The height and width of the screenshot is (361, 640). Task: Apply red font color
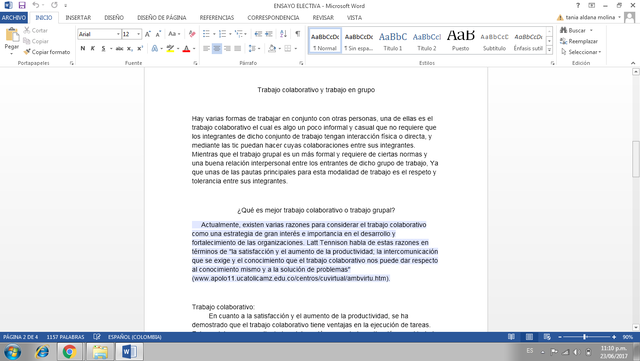pyautogui.click(x=187, y=49)
